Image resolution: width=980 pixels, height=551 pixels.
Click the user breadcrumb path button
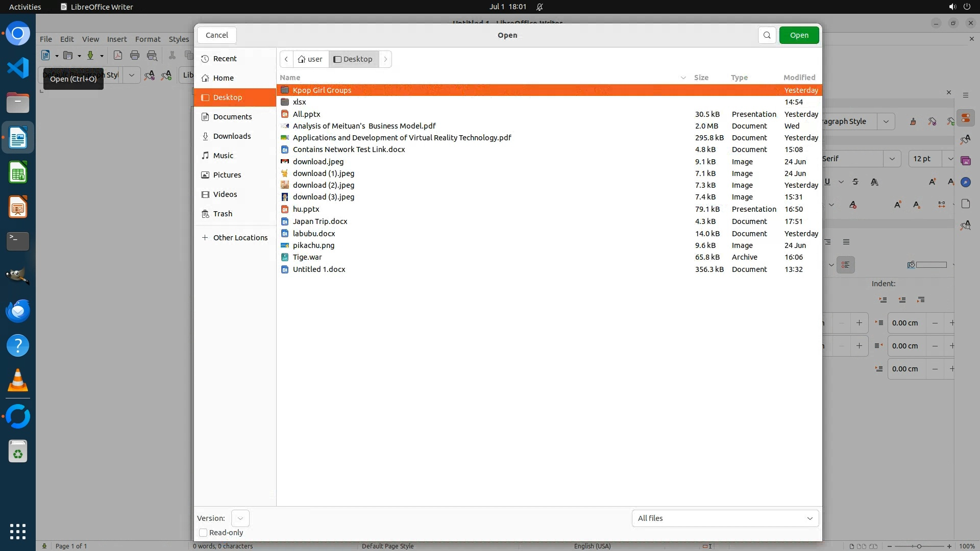click(310, 59)
